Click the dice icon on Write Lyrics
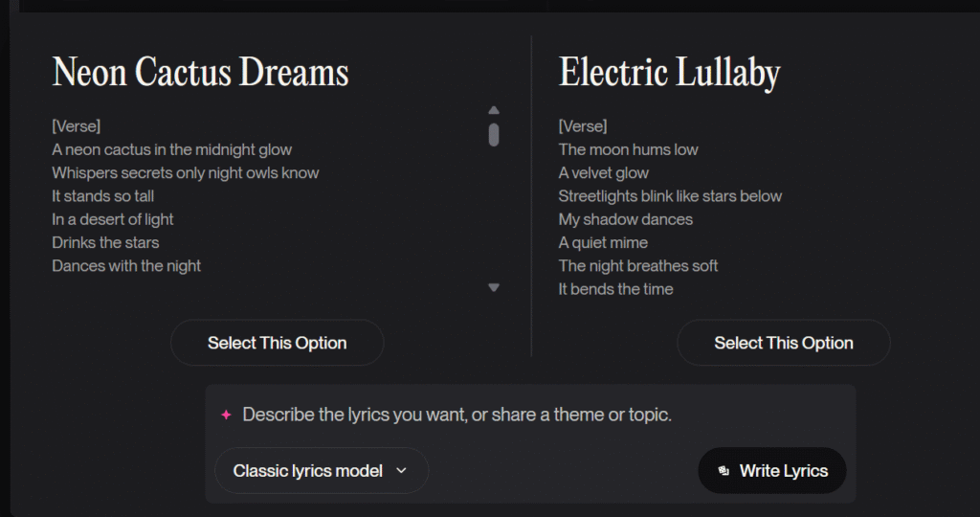Viewport: 980px width, 517px height. coord(724,471)
